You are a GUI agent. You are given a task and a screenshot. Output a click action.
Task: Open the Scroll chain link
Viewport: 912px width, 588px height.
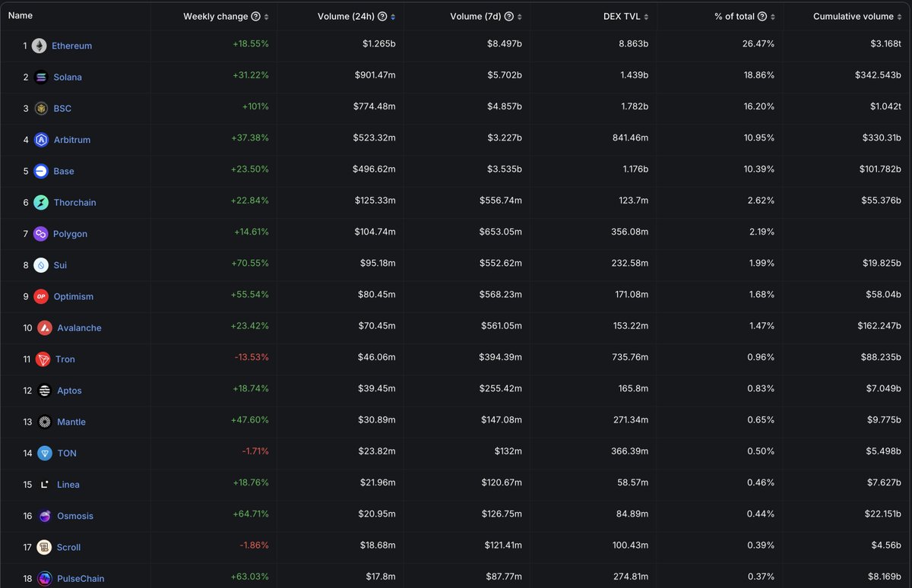68,547
